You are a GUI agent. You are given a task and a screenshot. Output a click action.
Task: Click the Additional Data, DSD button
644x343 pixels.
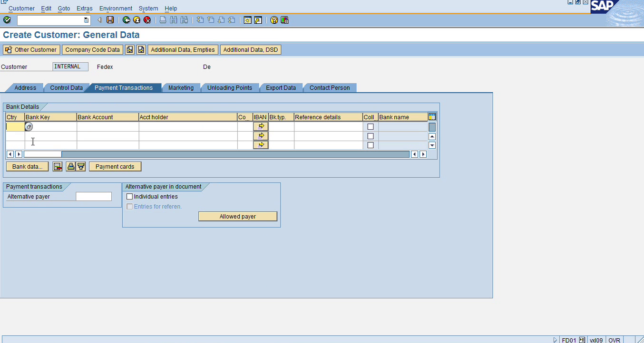click(251, 49)
